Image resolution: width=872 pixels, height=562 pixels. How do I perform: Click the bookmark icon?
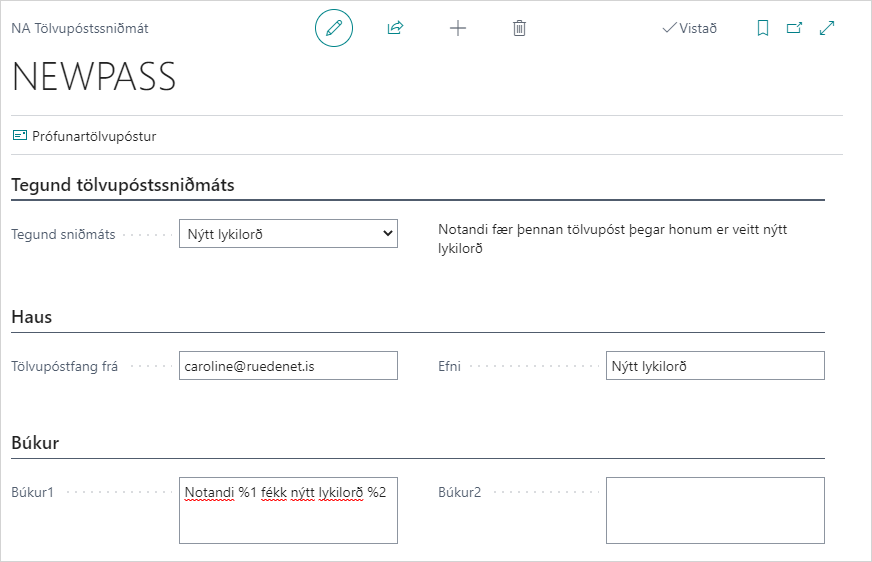point(763,28)
